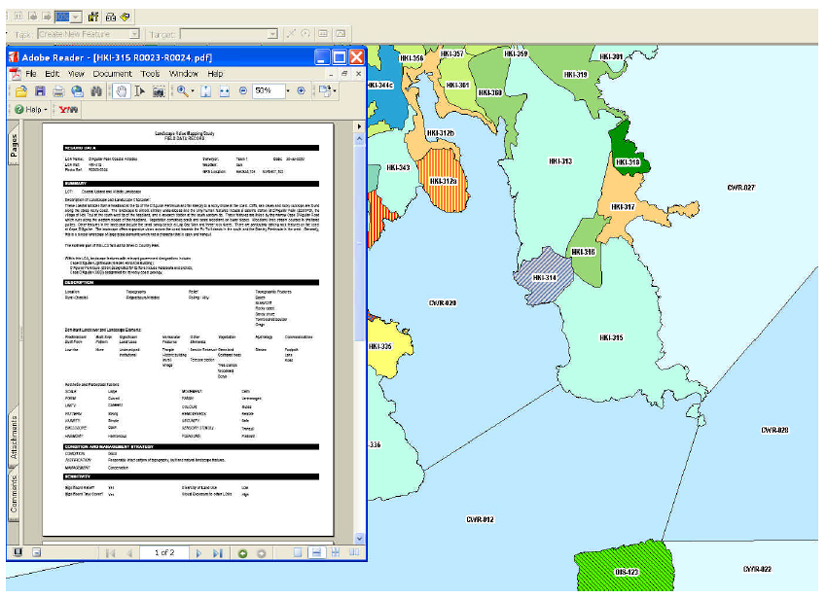827x598 pixels.
Task: Go to previous view with green arrow
Action: tap(243, 553)
